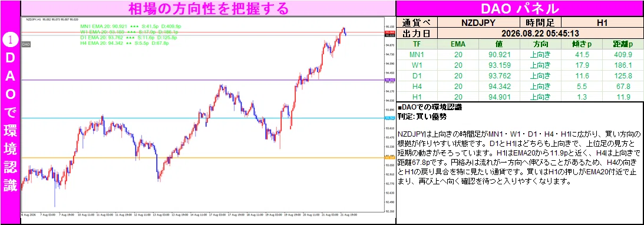Click the green 'D1 EMA 20: 93.762' chart overlay line
The image size is (644, 225).
click(128, 37)
